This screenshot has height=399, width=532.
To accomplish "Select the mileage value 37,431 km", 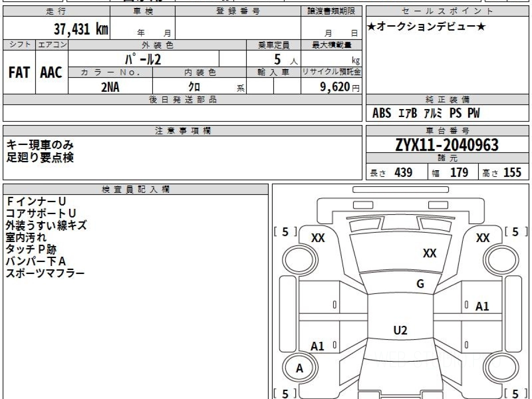I will (x=81, y=29).
